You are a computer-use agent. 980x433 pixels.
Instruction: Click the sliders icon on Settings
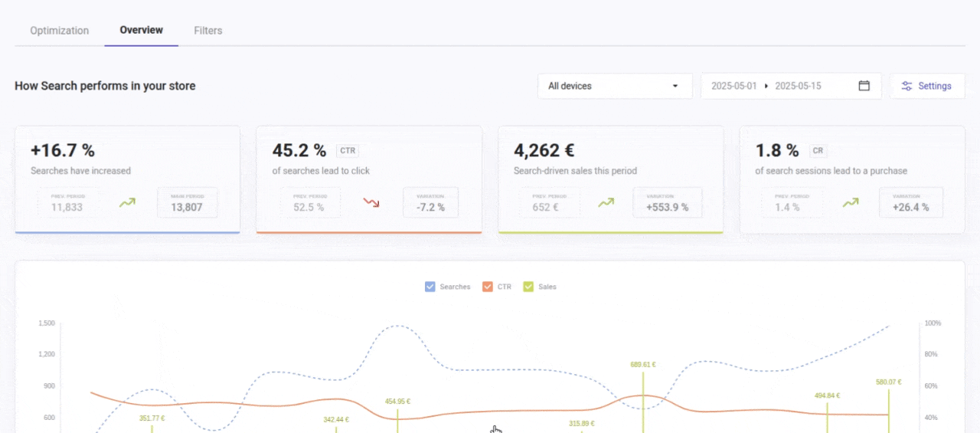(906, 86)
